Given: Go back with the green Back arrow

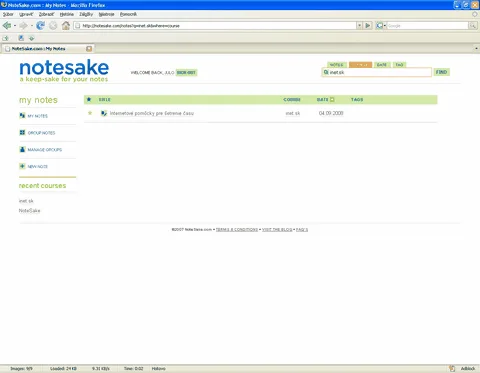Looking at the screenshot, I should (x=7, y=25).
